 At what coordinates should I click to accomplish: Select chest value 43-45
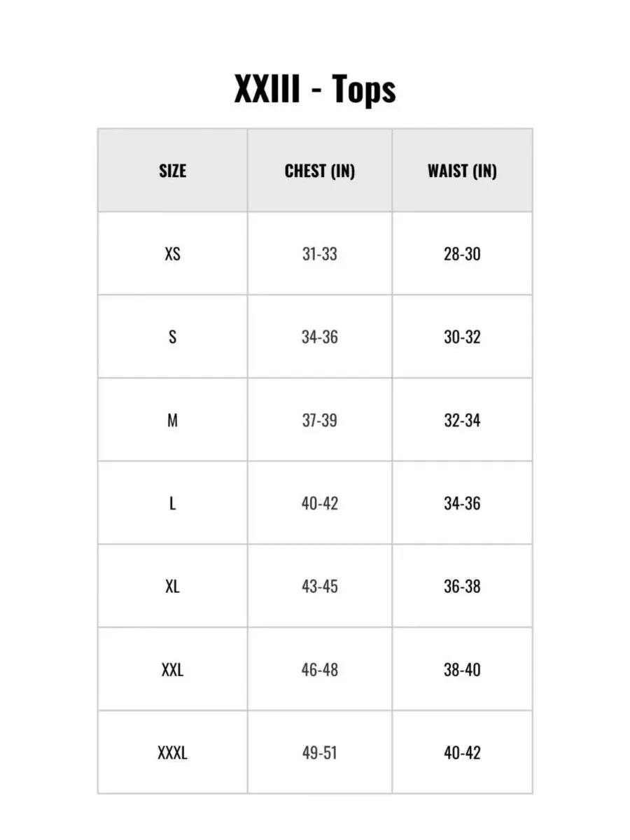pyautogui.click(x=320, y=587)
